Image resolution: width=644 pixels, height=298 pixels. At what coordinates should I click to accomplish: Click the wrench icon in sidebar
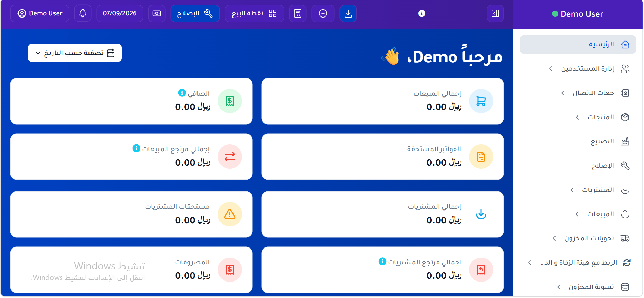click(625, 166)
